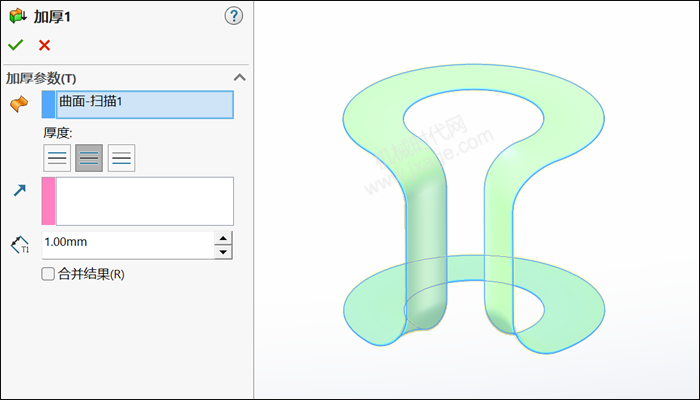The height and width of the screenshot is (400, 700).
Task: Select the third thickness side button
Action: click(121, 158)
